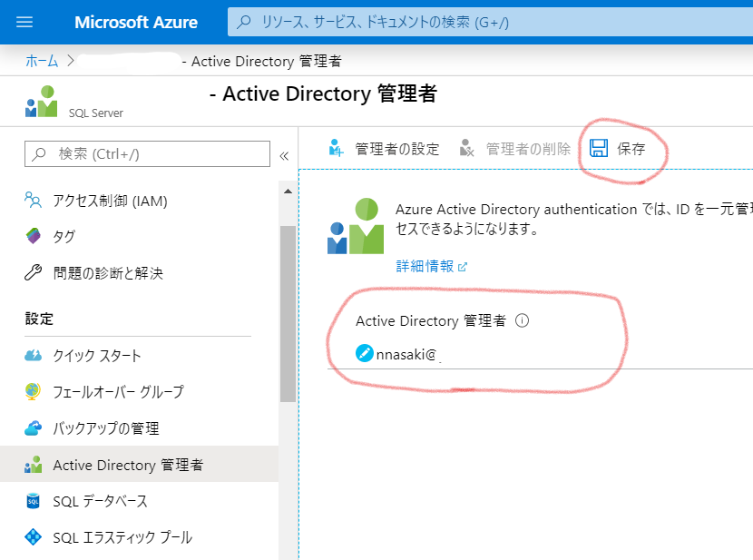The height and width of the screenshot is (560, 753).
Task: Open タグ menu item
Action: (x=140, y=236)
